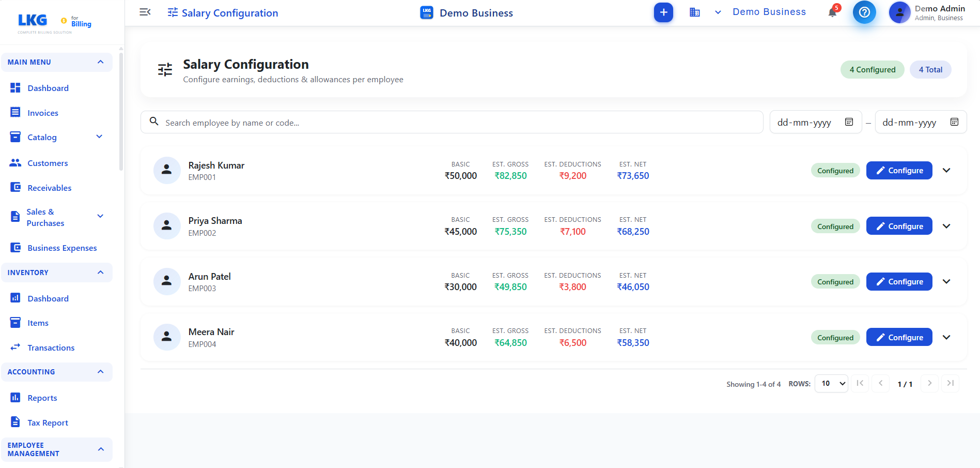Configure salary for Priya Sharma

(899, 226)
